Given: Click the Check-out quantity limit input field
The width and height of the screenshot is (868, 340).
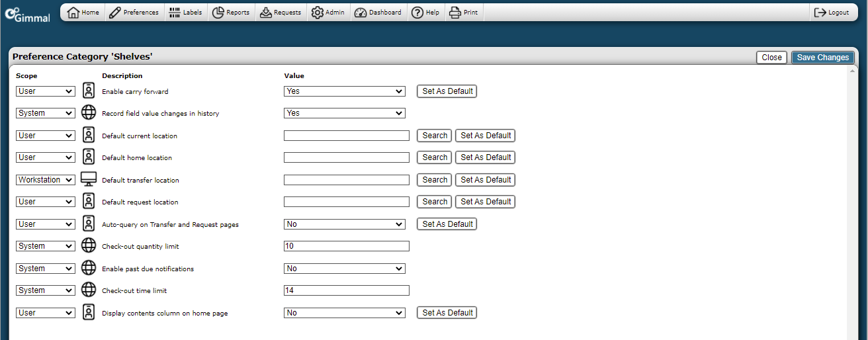Looking at the screenshot, I should (346, 246).
